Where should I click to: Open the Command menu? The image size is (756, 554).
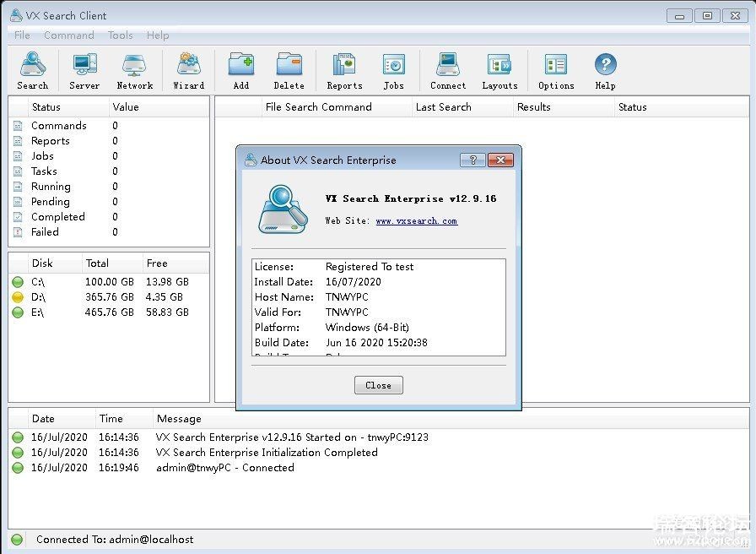pyautogui.click(x=69, y=35)
